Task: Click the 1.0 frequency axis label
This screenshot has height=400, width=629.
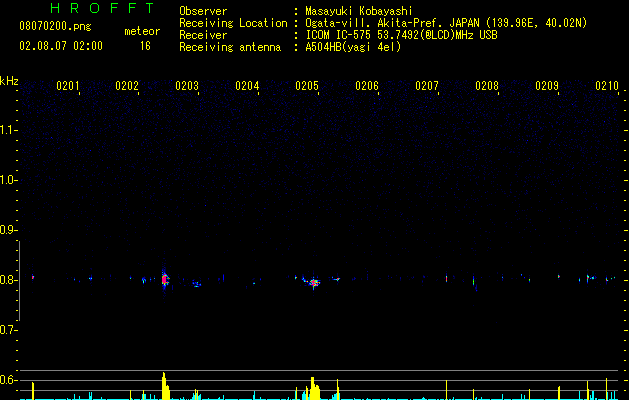Action: click(x=9, y=180)
